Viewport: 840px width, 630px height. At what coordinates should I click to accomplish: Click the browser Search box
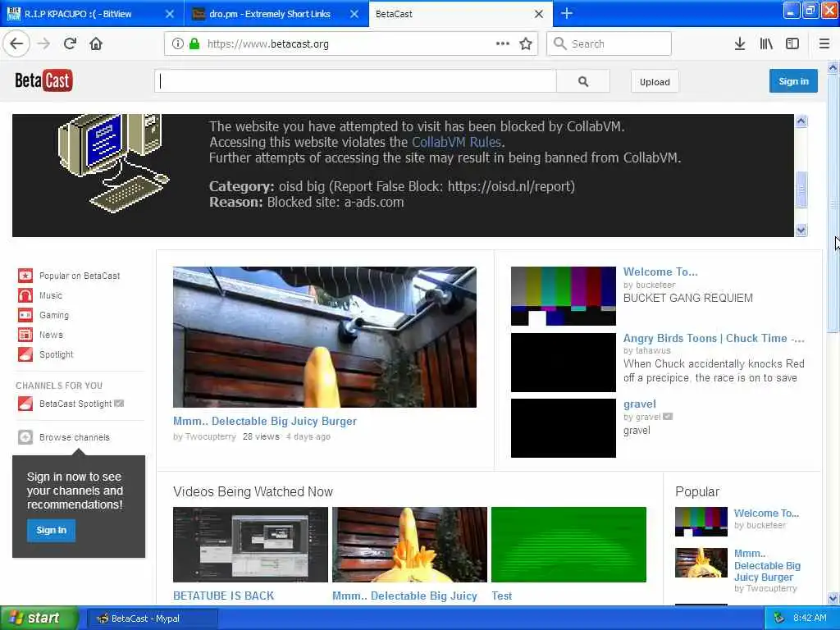pyautogui.click(x=609, y=44)
